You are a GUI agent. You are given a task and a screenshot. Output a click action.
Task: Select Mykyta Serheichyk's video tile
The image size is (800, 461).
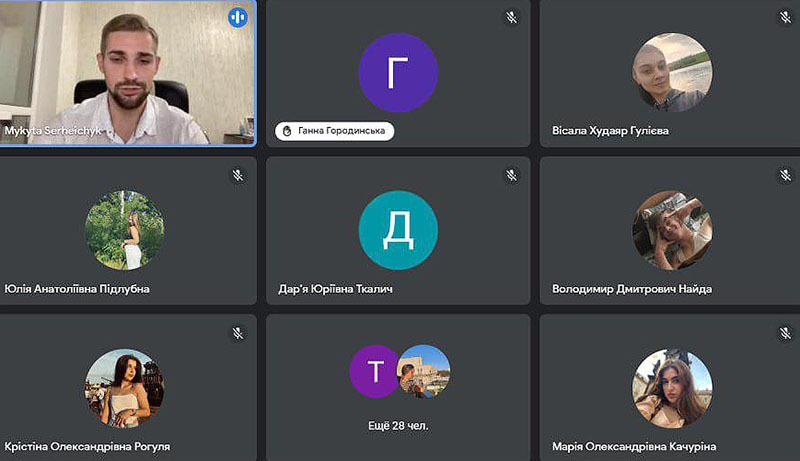click(x=127, y=70)
